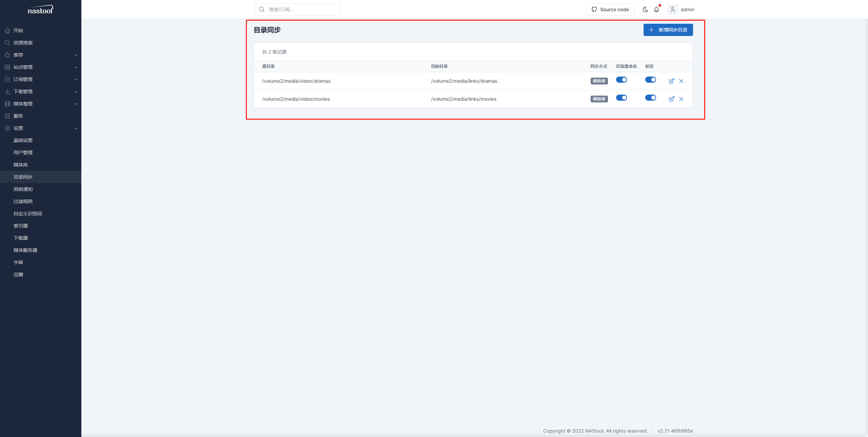Open notifications bell icon

click(656, 9)
